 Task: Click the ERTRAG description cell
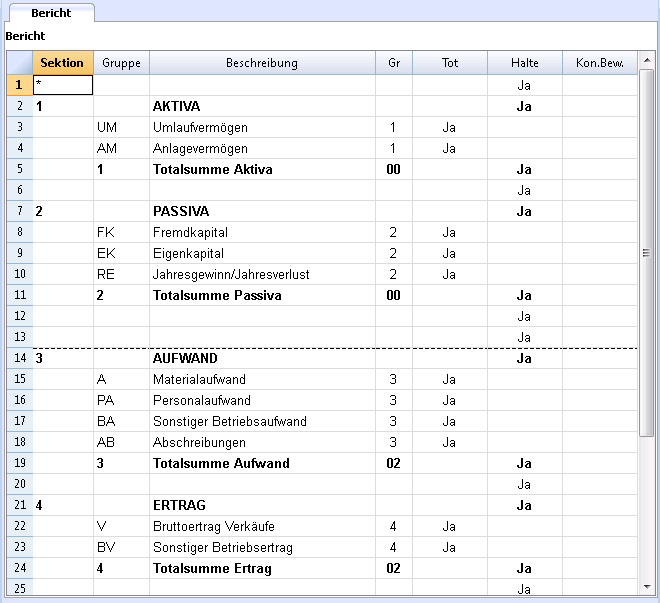coord(262,505)
